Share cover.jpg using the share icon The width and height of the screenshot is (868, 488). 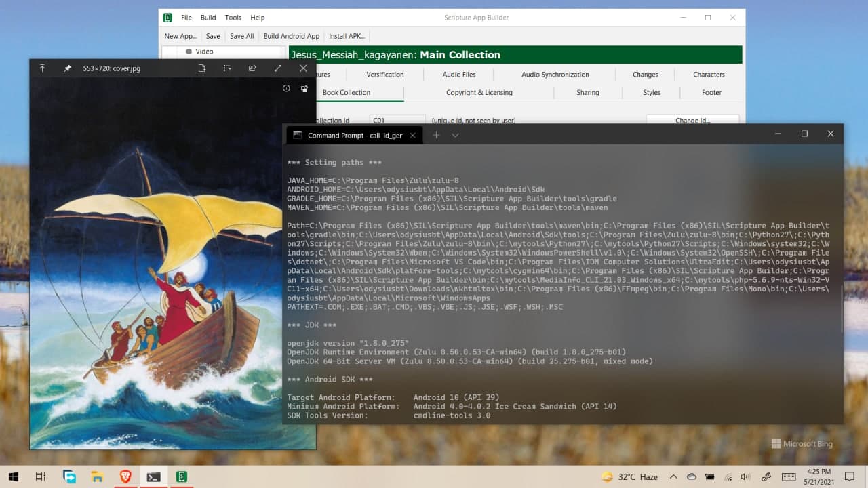click(x=252, y=68)
